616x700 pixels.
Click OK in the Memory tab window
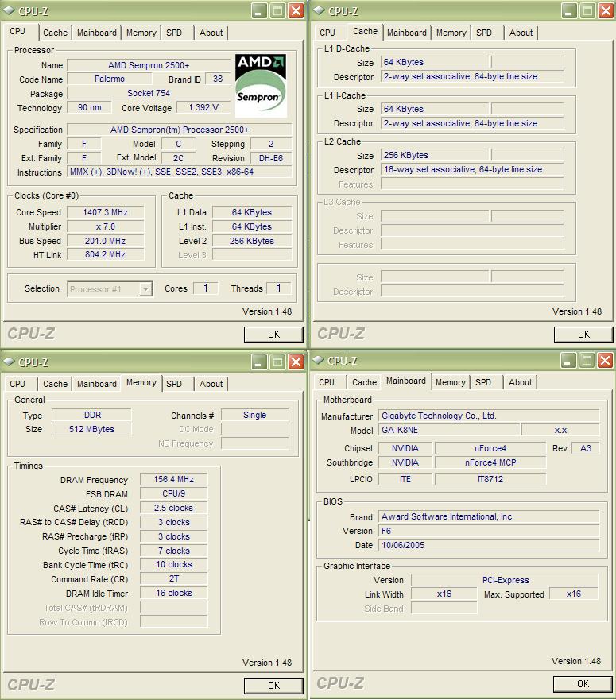coord(273,685)
